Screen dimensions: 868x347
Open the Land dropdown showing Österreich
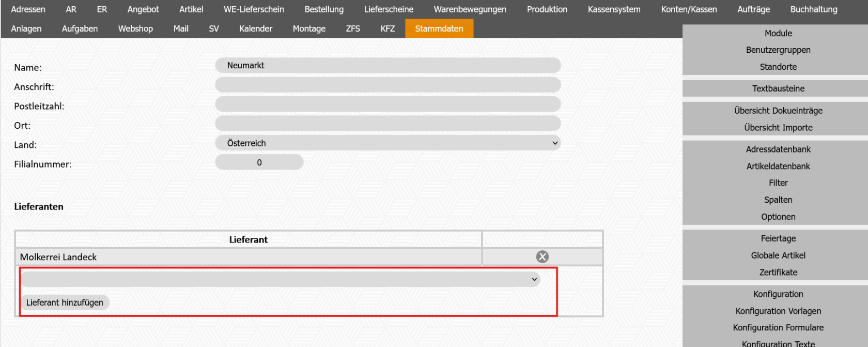(x=388, y=143)
